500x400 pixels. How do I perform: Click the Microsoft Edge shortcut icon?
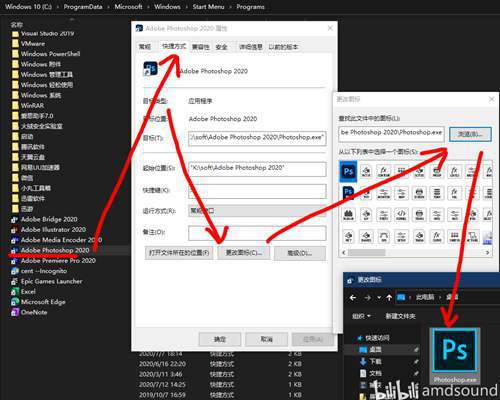14,302
